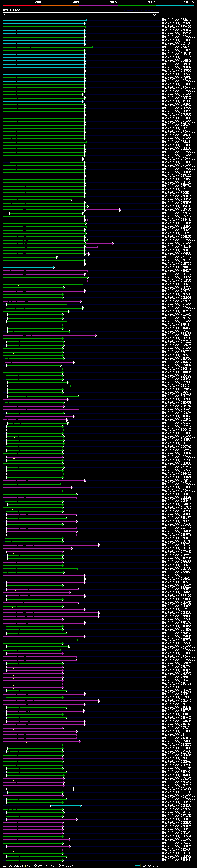Open hit UniRef100_Q6JZV5
Viewport: 197px width, 868px height.
click(177, 47)
